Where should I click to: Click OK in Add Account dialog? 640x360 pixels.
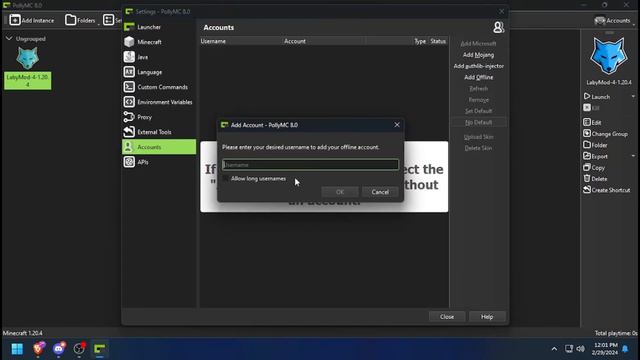click(x=340, y=192)
